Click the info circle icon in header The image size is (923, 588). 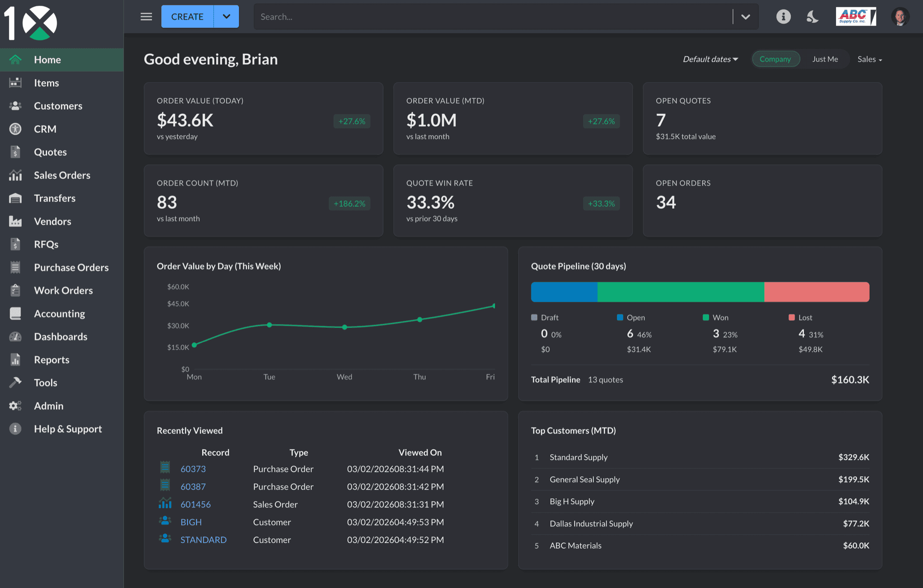pos(783,17)
